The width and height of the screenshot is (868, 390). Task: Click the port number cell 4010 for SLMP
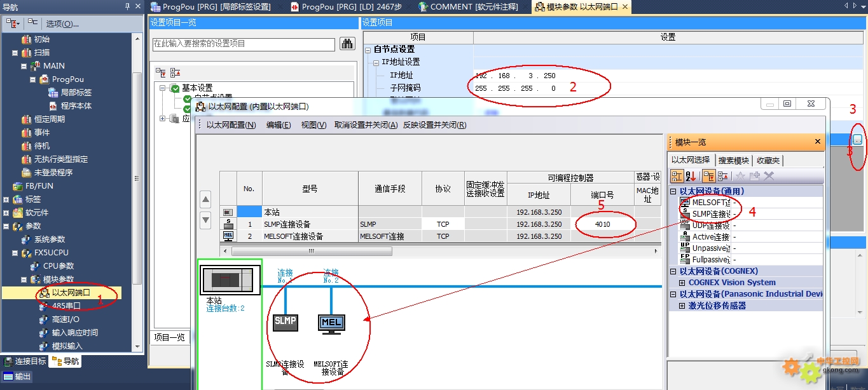(x=602, y=224)
